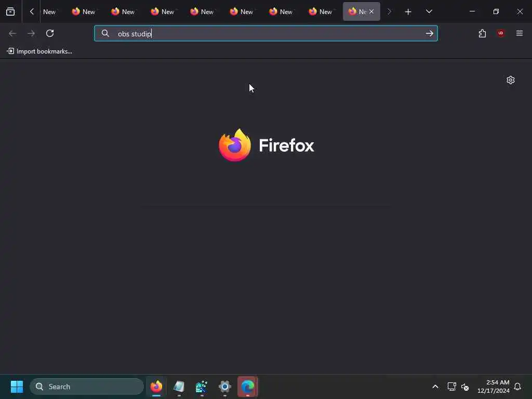The image size is (532, 399).
Task: Click the search magnifier in the address bar
Action: tap(105, 33)
